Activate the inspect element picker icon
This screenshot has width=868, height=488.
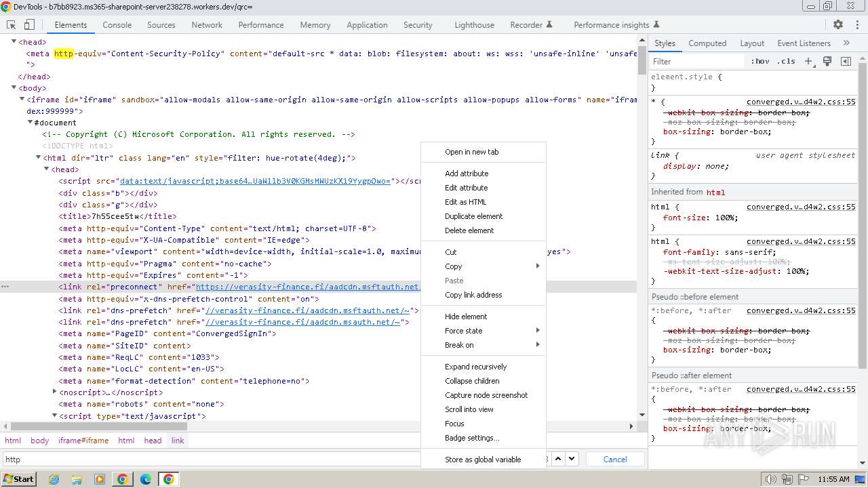[x=11, y=24]
